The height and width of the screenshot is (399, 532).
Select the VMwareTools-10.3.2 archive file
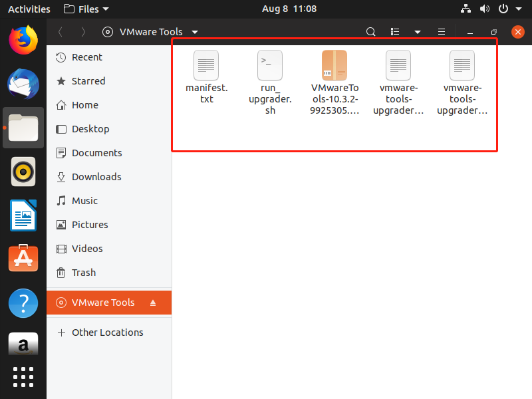click(x=334, y=82)
